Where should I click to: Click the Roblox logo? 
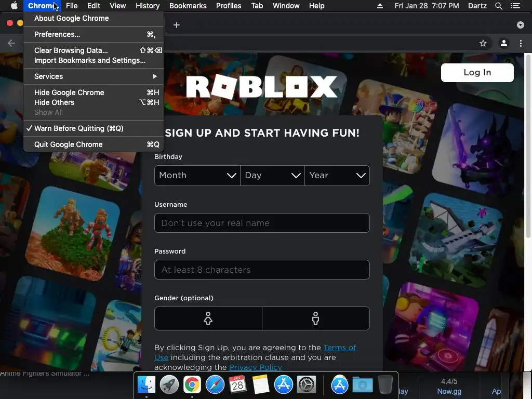[262, 87]
